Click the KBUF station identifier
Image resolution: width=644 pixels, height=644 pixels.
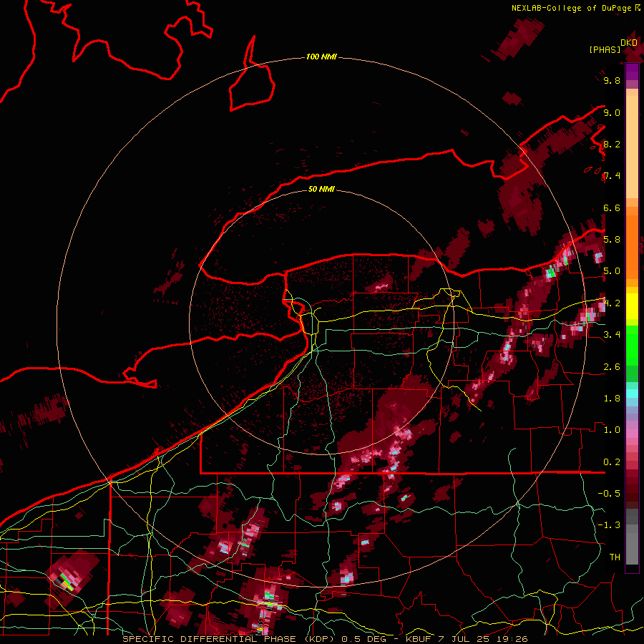[x=419, y=639]
